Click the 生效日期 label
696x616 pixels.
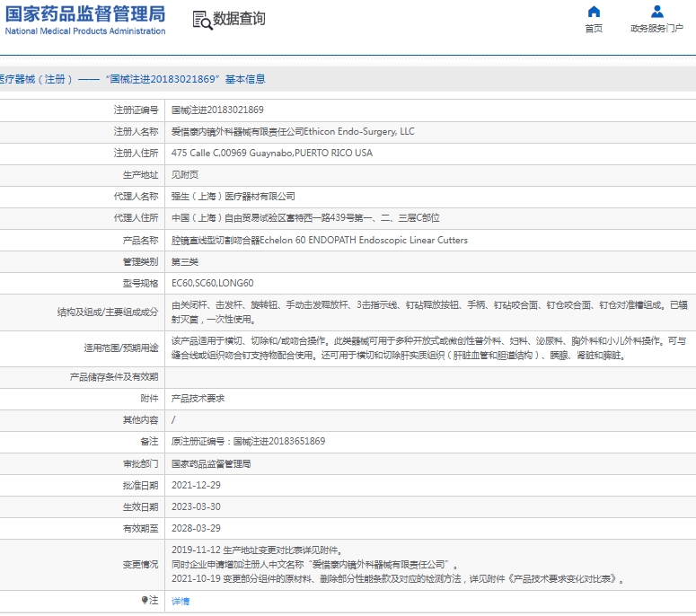(x=140, y=506)
